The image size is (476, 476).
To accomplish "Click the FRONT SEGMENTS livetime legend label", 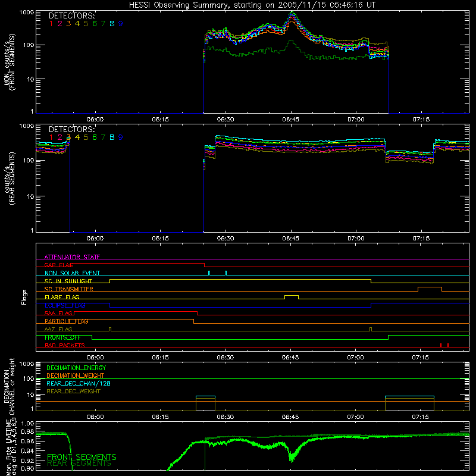I will click(82, 457).
